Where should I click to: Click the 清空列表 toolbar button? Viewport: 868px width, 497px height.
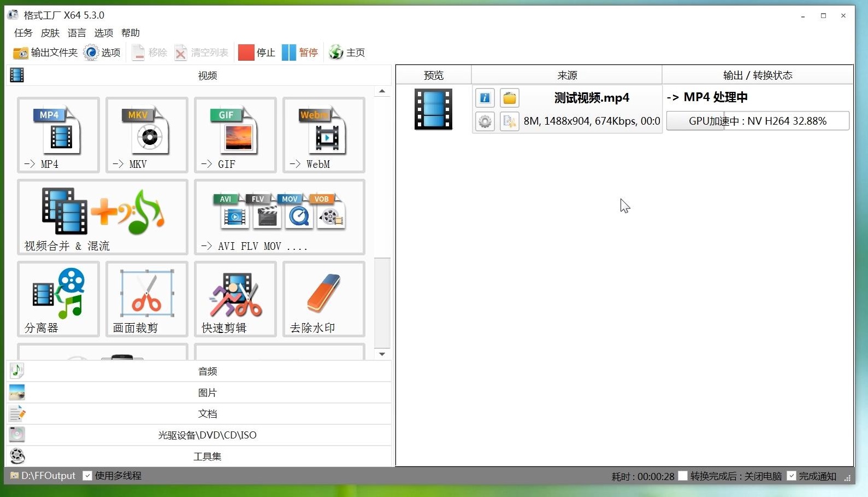click(x=202, y=52)
